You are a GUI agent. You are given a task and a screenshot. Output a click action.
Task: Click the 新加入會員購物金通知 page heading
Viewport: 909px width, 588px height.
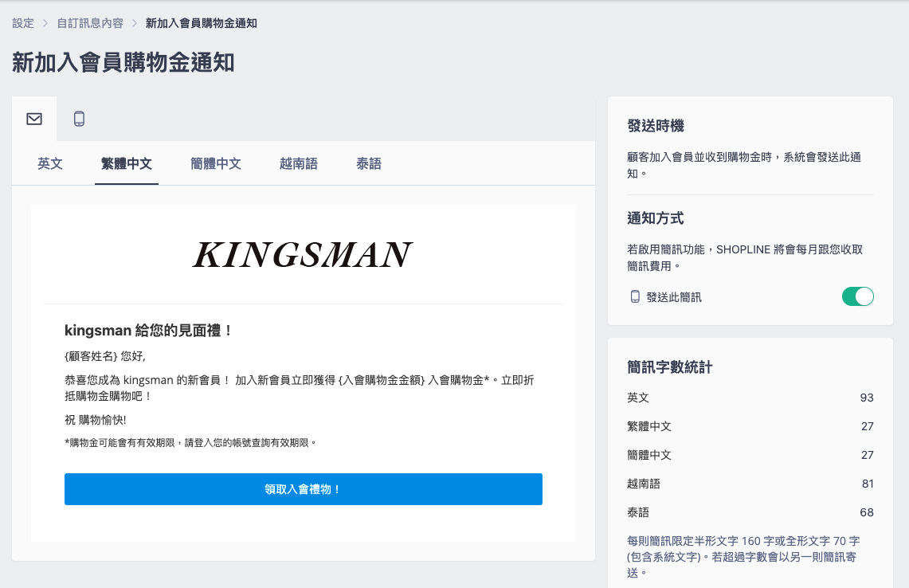[123, 63]
